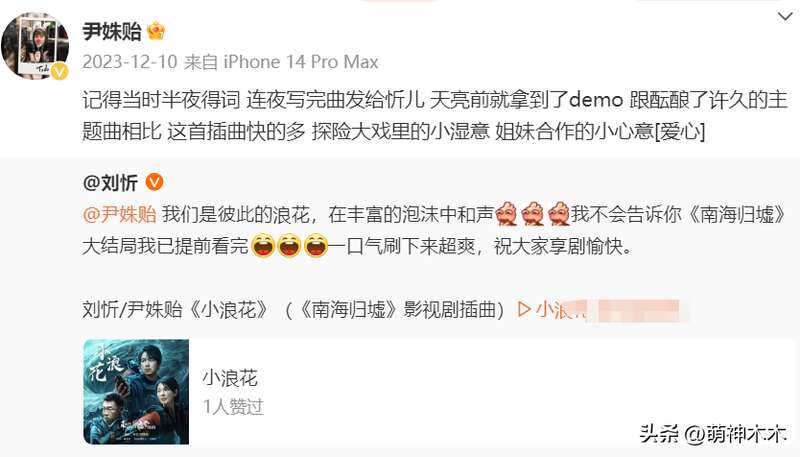Click the iPhone 14 Pro Max source label

click(x=301, y=62)
